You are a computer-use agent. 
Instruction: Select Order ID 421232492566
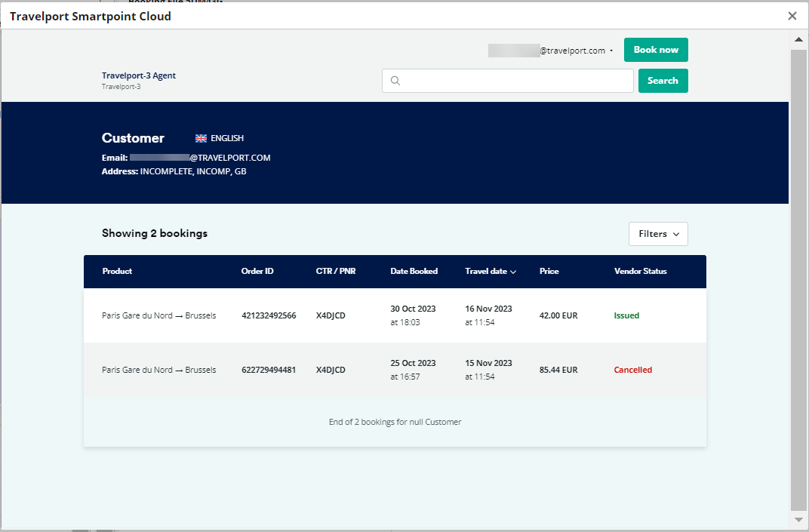(269, 315)
